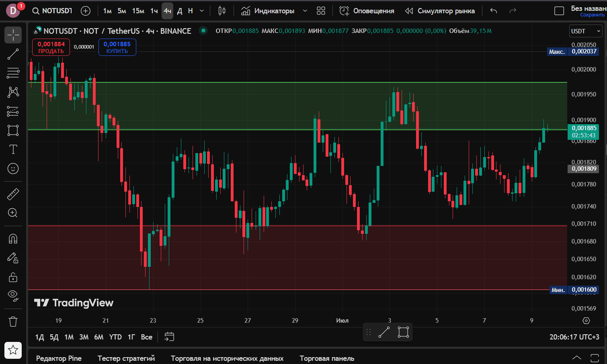Click the NOTUSDT symbol search field

tap(53, 11)
